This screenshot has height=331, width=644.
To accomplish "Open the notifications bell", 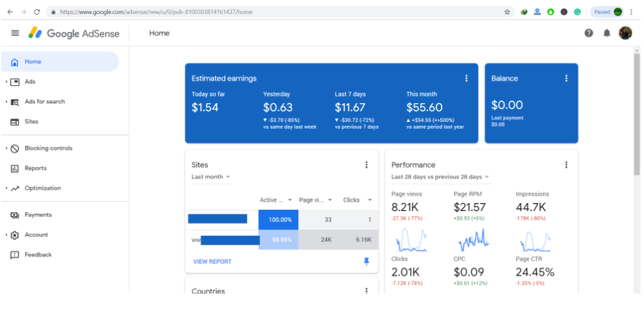I will coord(606,34).
